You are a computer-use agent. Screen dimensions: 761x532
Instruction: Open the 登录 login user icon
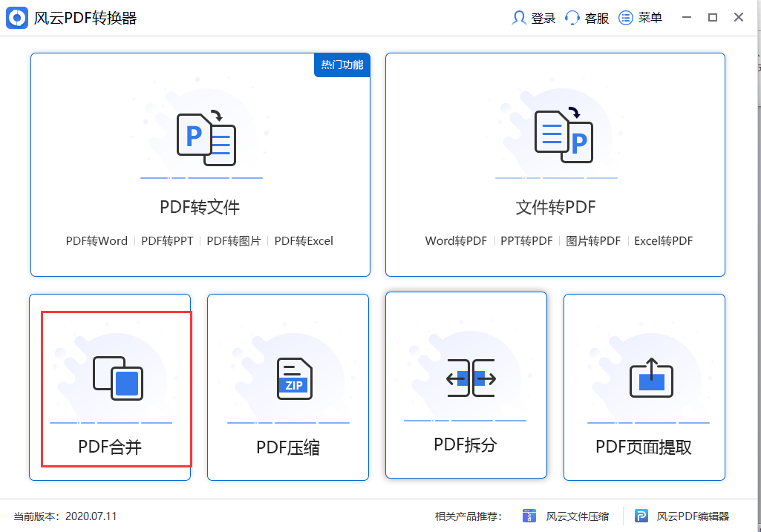(519, 18)
